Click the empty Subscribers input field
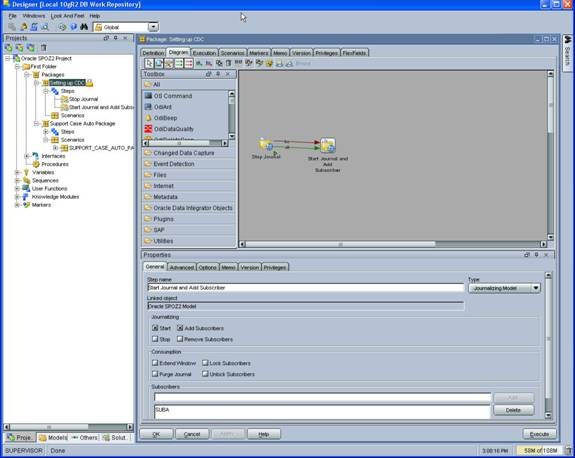 point(322,397)
